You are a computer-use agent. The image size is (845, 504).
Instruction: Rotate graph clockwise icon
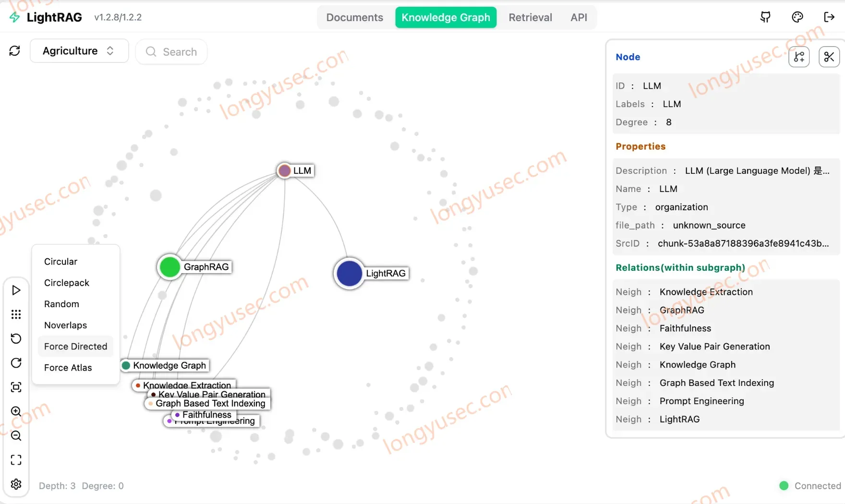pos(16,363)
